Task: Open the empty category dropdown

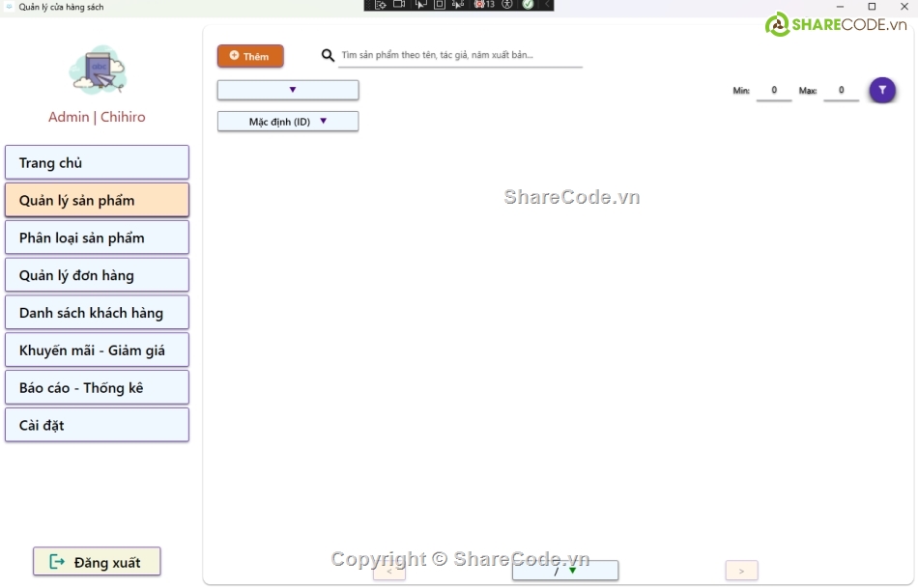Action: (x=288, y=90)
